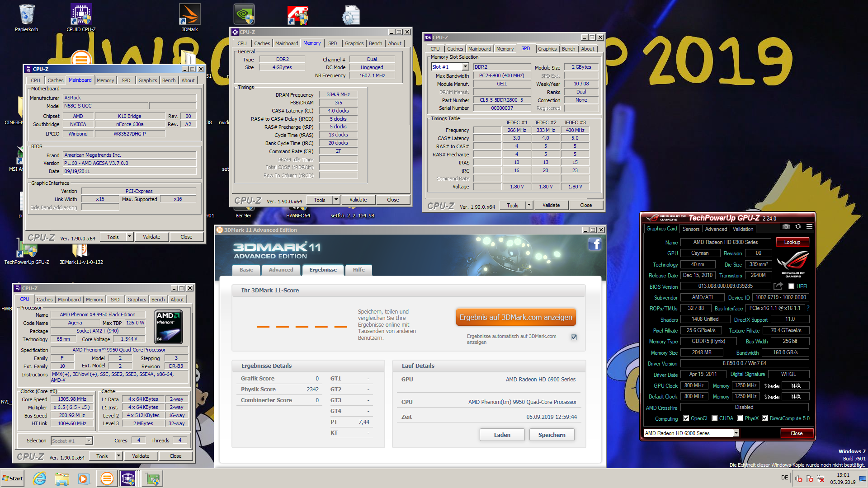Toggle automatic results display checkbox in 3DMark
Viewport: 868px width, 488px height.
(x=574, y=337)
